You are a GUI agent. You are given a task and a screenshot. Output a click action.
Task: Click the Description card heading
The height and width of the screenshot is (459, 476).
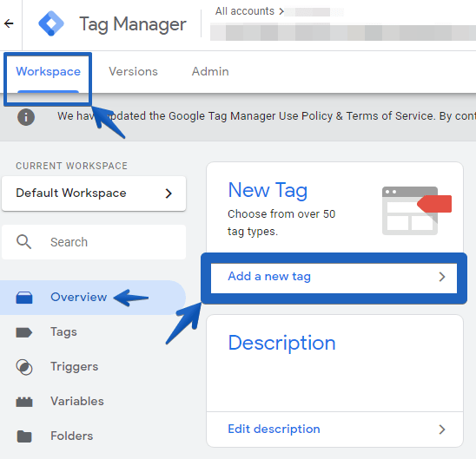281,343
